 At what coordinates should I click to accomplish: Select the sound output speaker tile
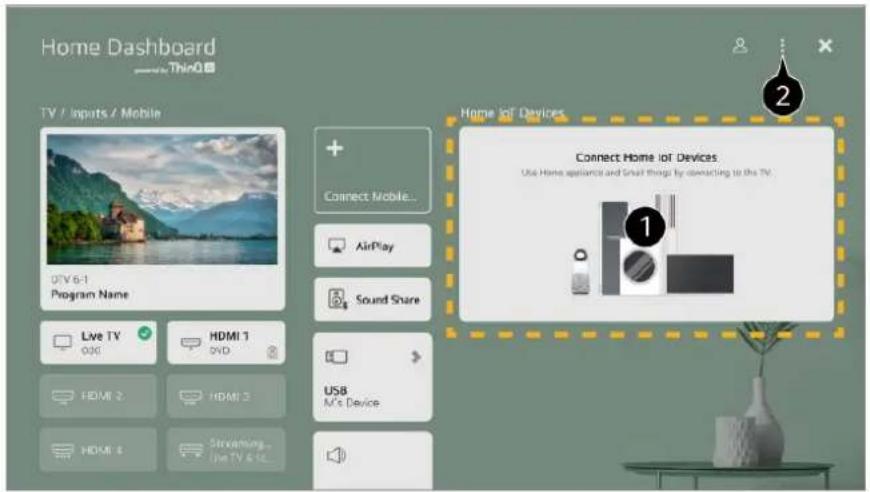coord(372,461)
